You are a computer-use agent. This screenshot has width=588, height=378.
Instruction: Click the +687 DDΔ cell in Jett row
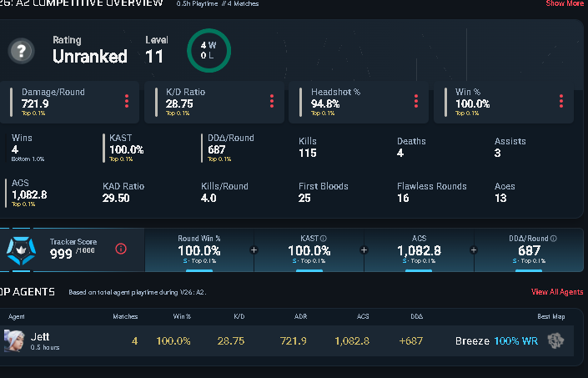(x=411, y=341)
